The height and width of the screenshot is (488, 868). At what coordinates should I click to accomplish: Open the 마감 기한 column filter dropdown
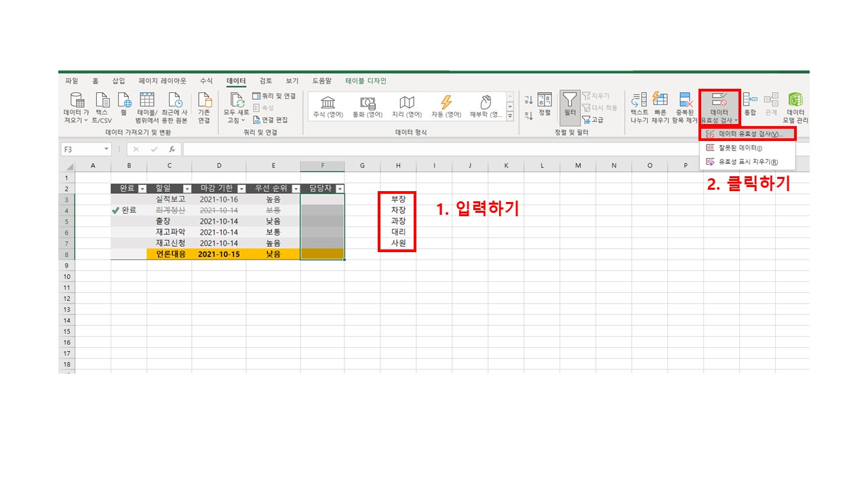pos(241,189)
